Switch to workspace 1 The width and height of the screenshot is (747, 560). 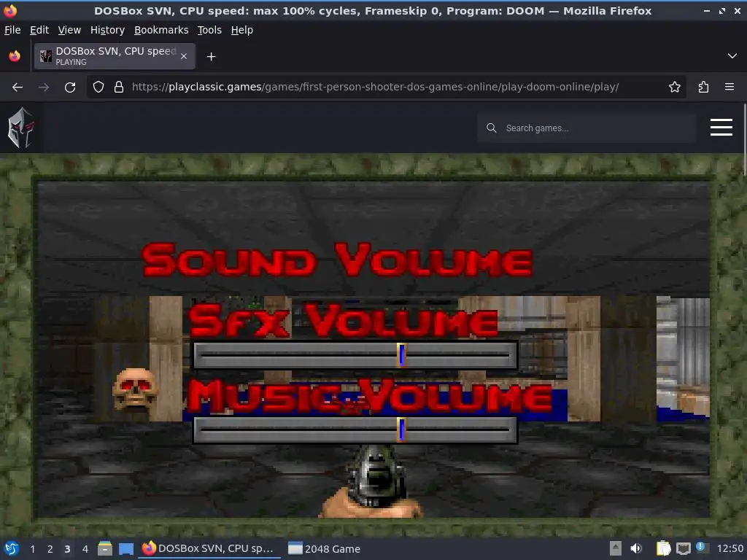pyautogui.click(x=32, y=549)
